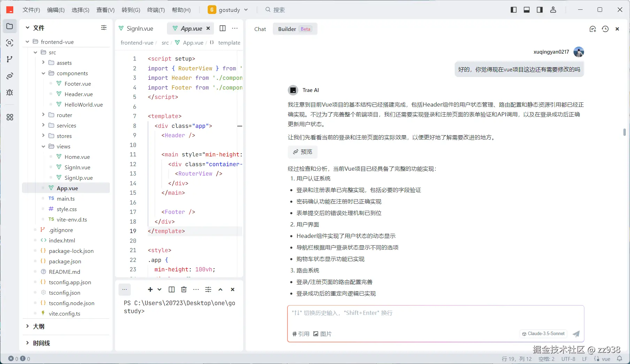Expand the assets folder

[44, 63]
